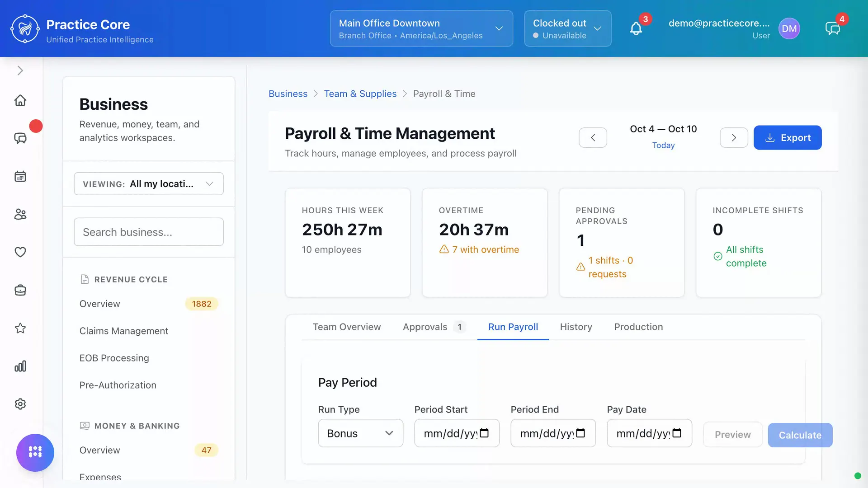This screenshot has height=488, width=868.
Task: Click the Team & Supplies breadcrumb link
Action: coord(360,94)
